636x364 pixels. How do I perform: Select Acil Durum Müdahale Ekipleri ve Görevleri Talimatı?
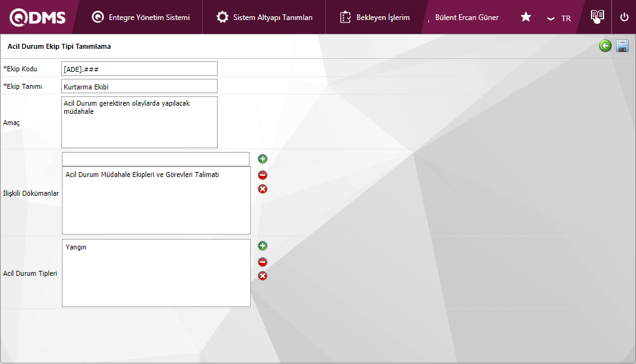point(142,174)
